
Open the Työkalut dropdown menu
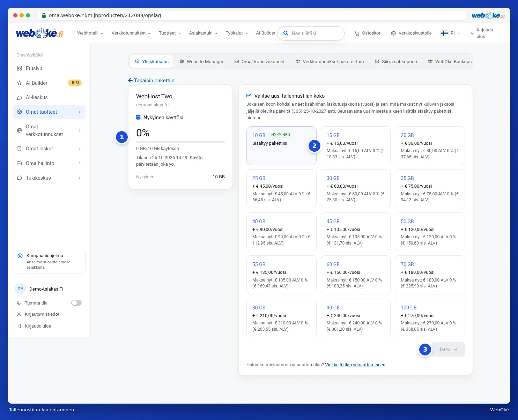237,33
